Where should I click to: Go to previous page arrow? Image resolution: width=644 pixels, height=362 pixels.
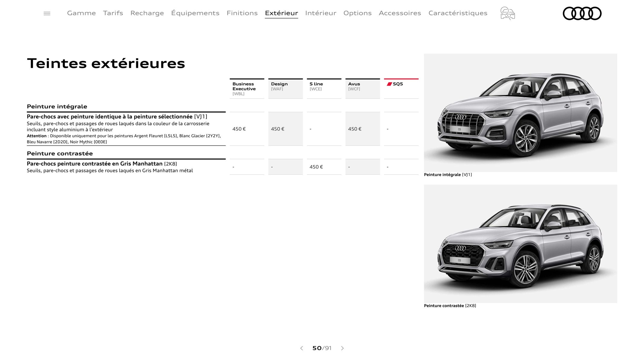point(301,348)
